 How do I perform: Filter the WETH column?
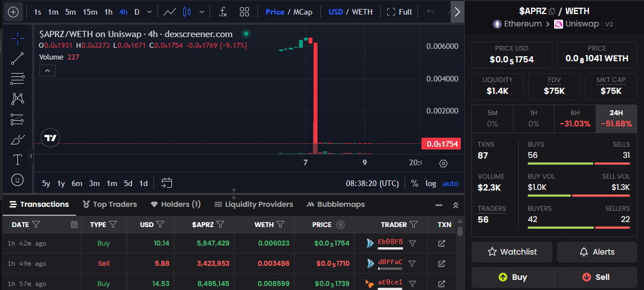(280, 225)
